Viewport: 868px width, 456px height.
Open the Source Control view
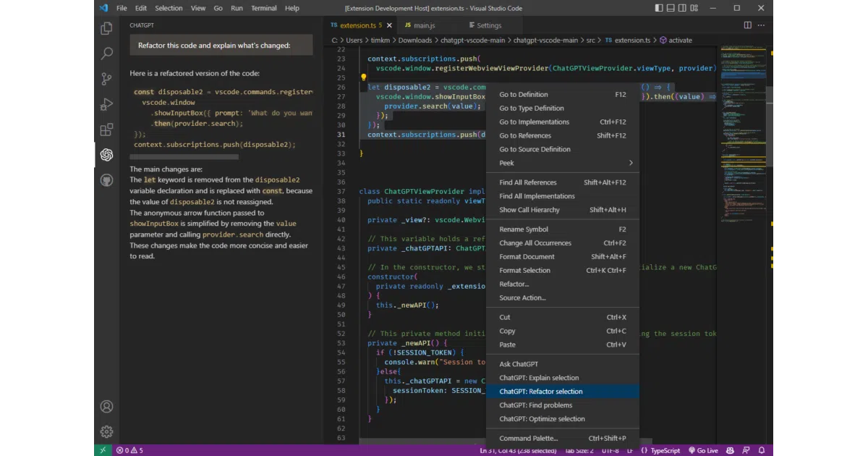tap(106, 79)
